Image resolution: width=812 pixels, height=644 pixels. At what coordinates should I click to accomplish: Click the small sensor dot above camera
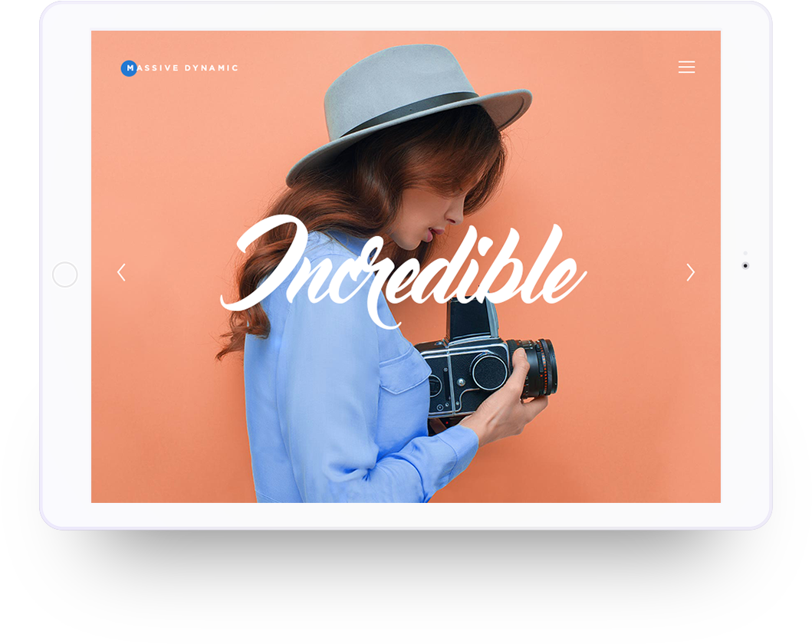point(745,253)
